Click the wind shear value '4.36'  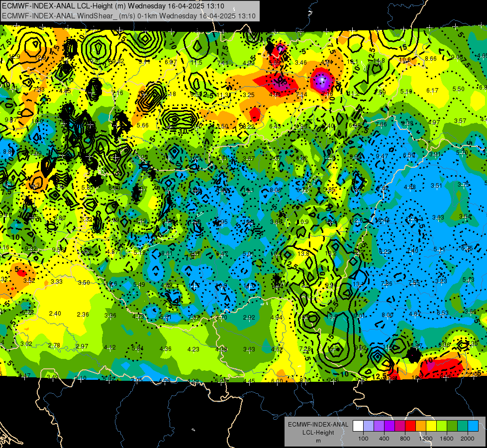pos(166,349)
